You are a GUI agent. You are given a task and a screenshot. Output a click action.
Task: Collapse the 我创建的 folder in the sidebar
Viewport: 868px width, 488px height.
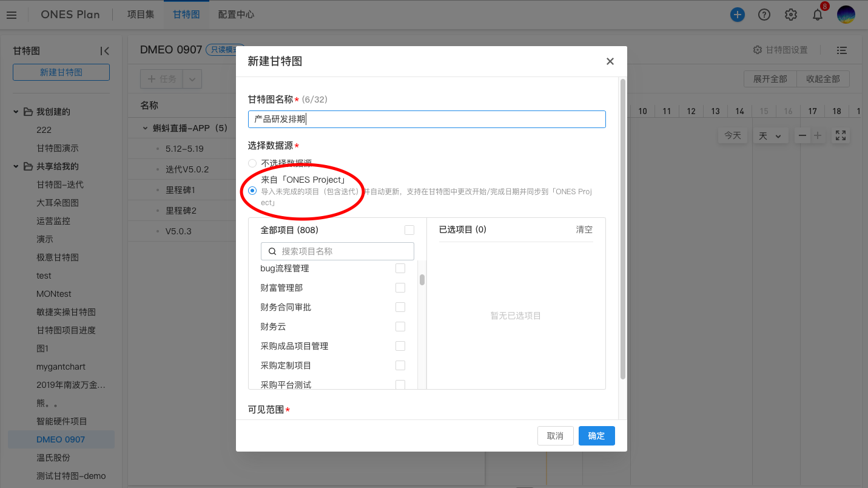click(15, 111)
